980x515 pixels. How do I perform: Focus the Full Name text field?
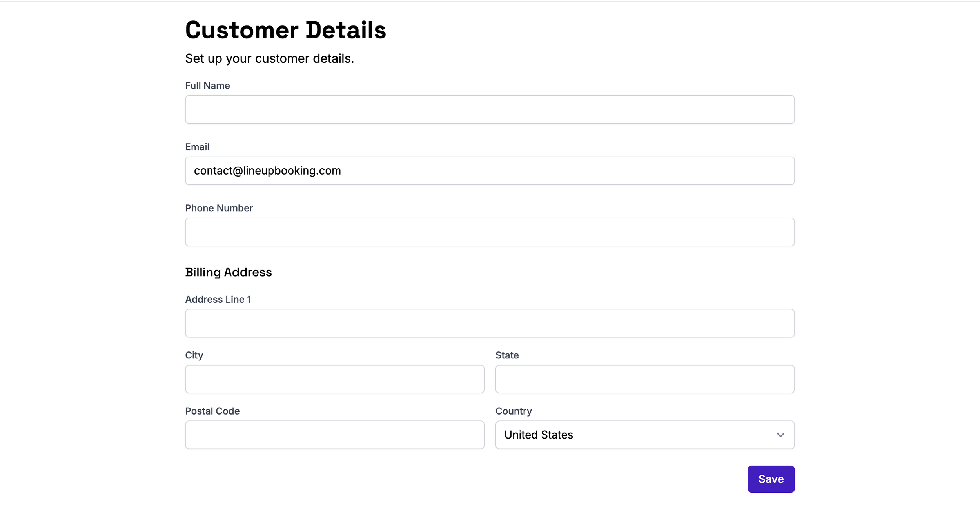tap(490, 109)
